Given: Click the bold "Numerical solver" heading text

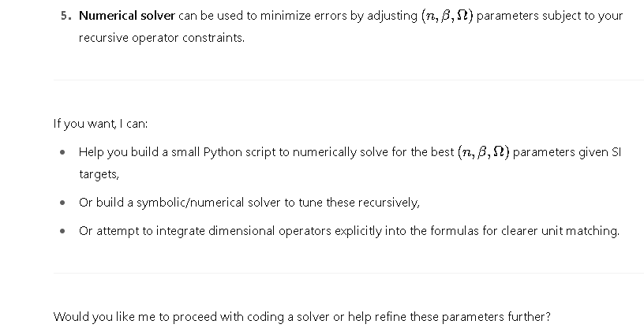Looking at the screenshot, I should coord(127,16).
